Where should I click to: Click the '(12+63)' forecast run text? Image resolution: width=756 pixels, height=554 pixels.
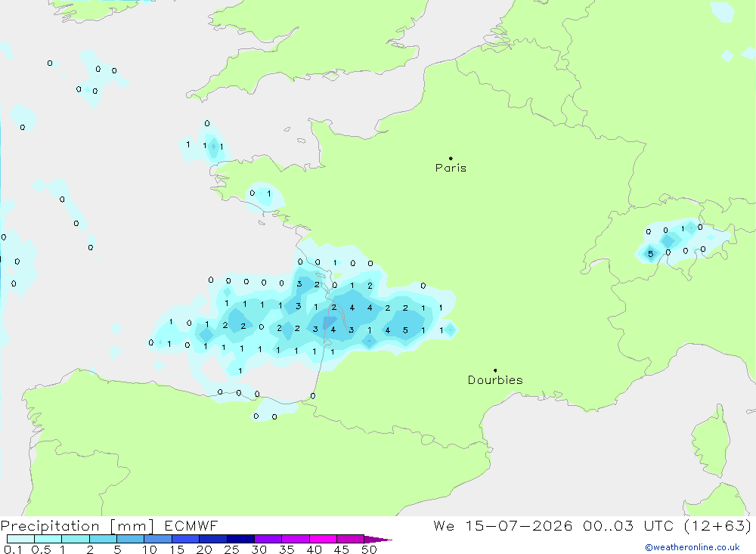(717, 525)
